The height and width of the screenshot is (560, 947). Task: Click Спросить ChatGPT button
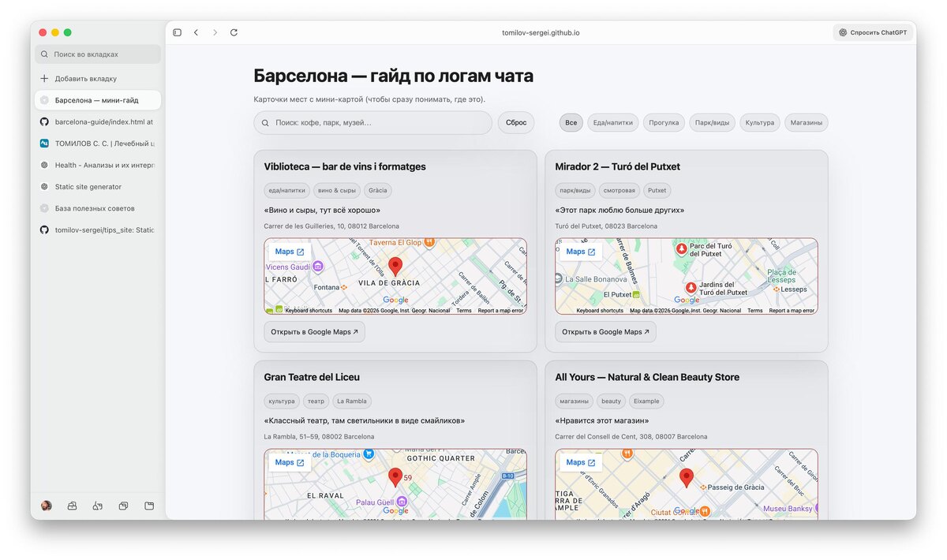[x=873, y=32]
